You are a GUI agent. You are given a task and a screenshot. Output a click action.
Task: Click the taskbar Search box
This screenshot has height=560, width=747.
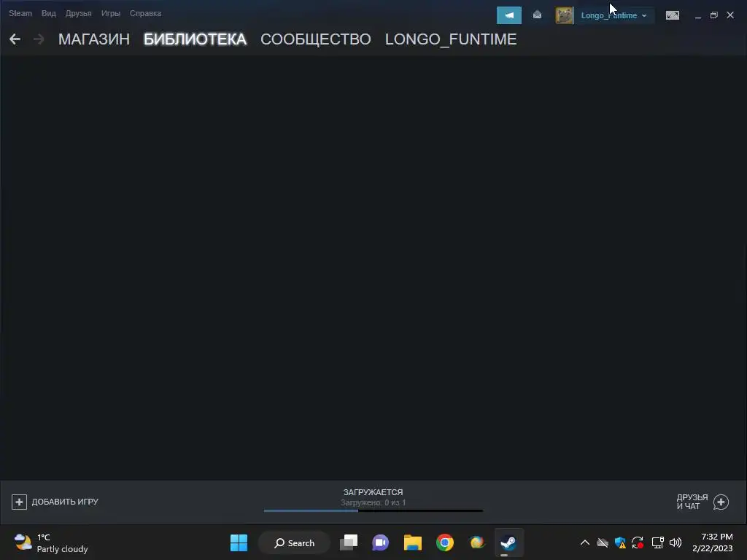294,542
